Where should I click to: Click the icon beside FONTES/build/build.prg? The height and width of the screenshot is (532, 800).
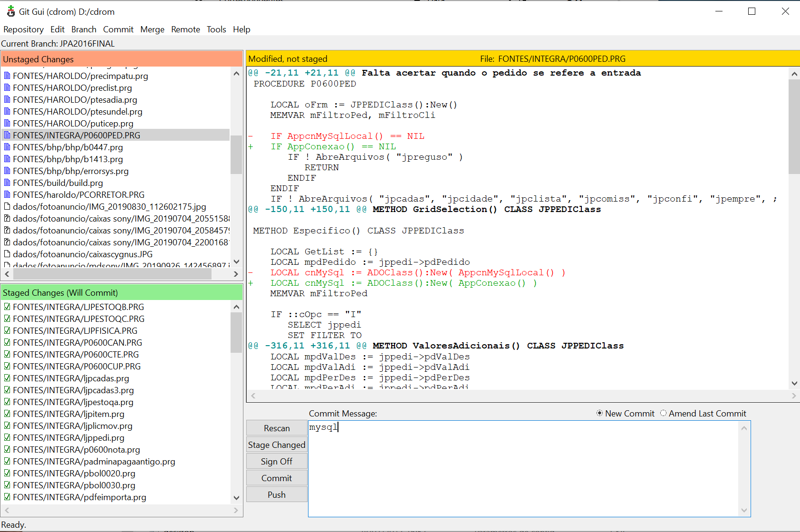[x=7, y=183]
